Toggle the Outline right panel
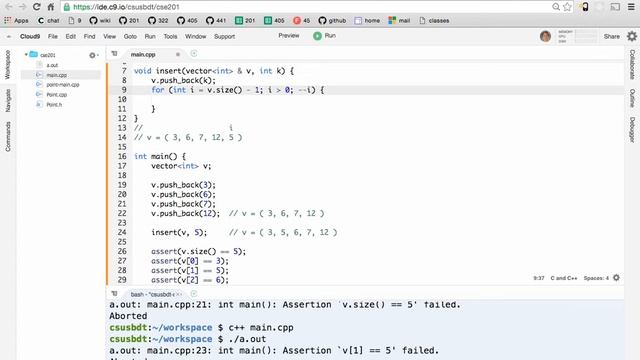 [x=632, y=98]
